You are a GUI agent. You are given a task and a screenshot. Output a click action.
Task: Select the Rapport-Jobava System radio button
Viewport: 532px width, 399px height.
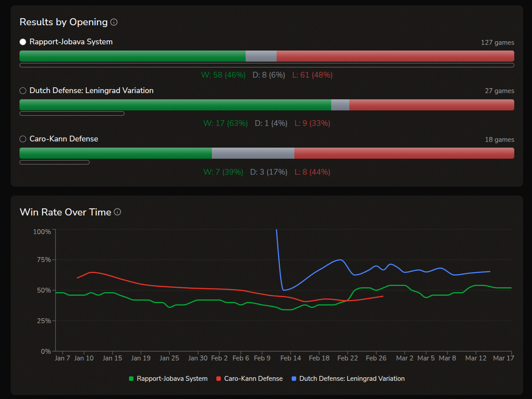22,42
